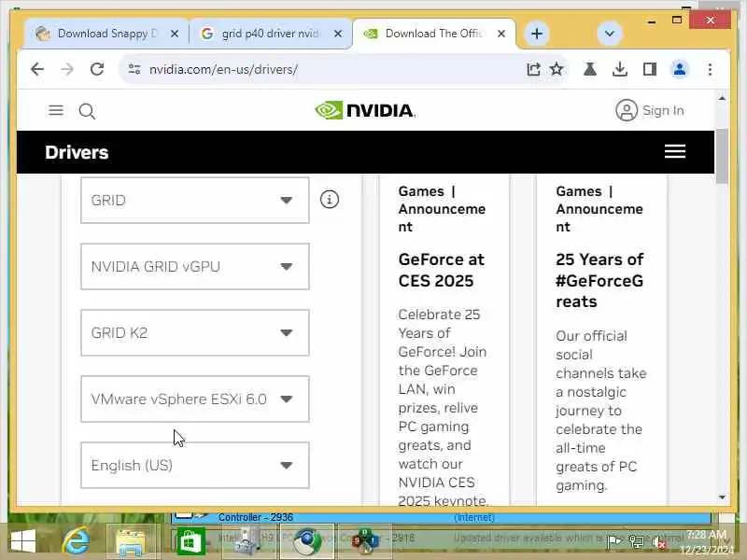Open the tab search dropdown
This screenshot has width=747, height=560.
coord(610,34)
